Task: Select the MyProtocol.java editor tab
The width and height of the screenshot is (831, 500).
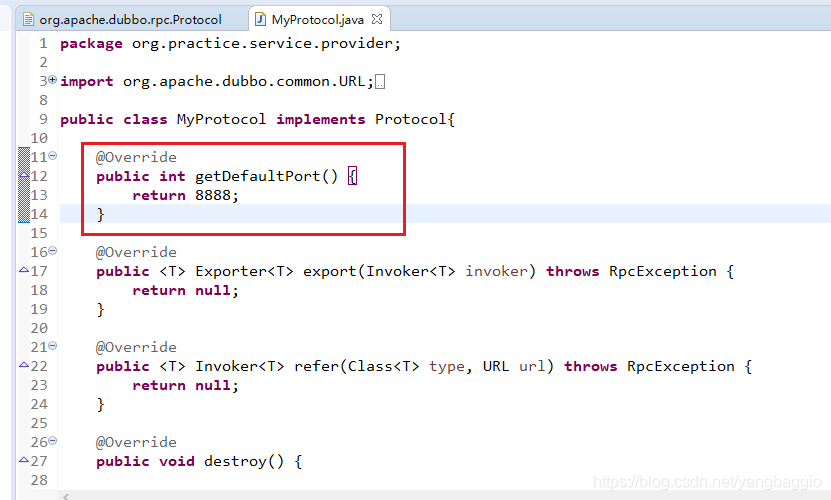Action: pos(317,20)
